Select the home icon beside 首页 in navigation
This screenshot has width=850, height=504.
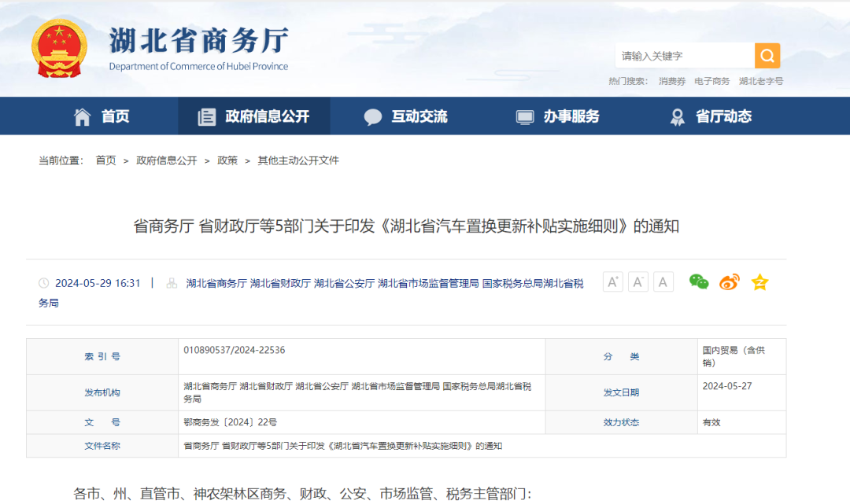(x=81, y=116)
